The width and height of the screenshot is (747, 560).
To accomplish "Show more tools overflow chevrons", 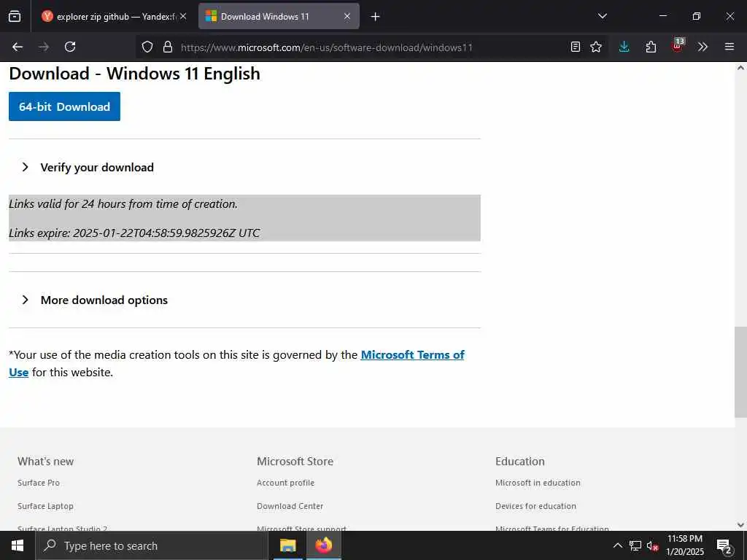I will click(x=703, y=47).
